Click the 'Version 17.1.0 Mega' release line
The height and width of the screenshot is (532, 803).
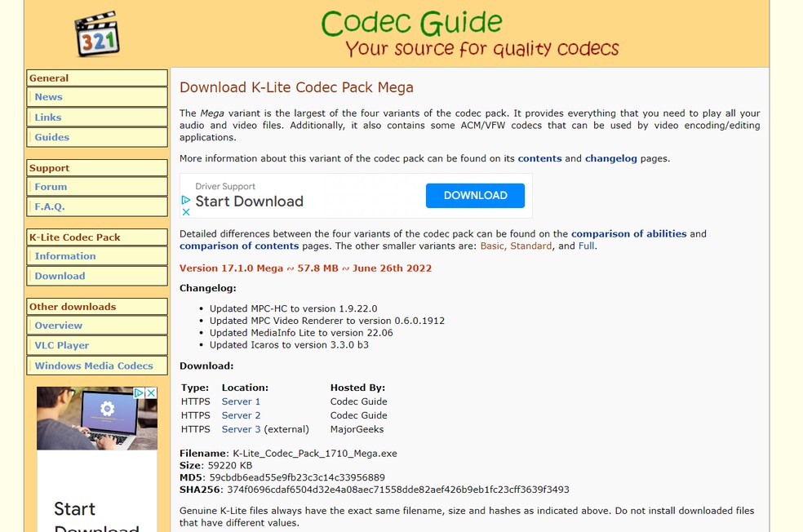(306, 268)
